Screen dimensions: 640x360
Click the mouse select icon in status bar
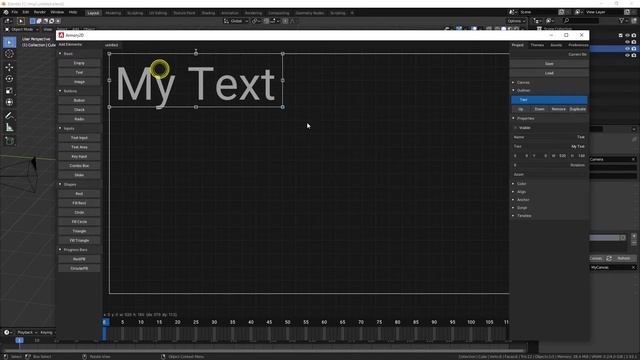(x=5, y=357)
